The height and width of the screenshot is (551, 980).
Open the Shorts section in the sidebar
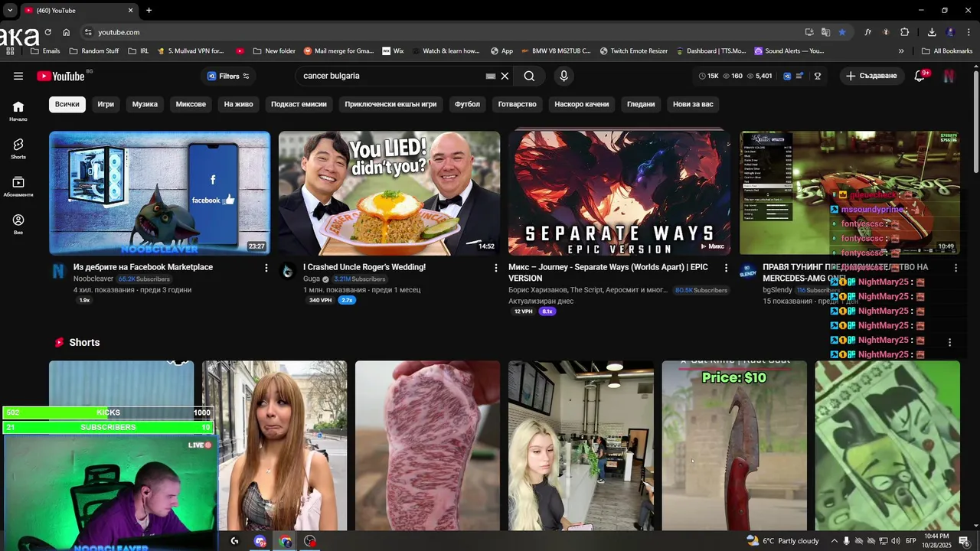(x=18, y=148)
